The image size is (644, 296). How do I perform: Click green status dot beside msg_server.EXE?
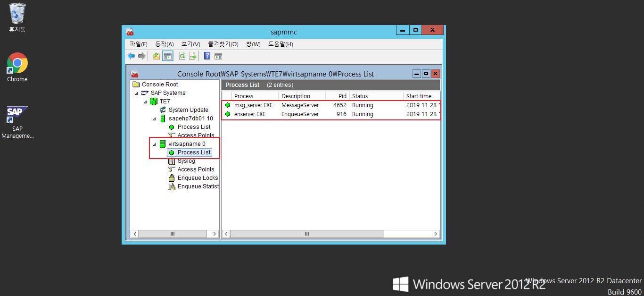tap(228, 105)
